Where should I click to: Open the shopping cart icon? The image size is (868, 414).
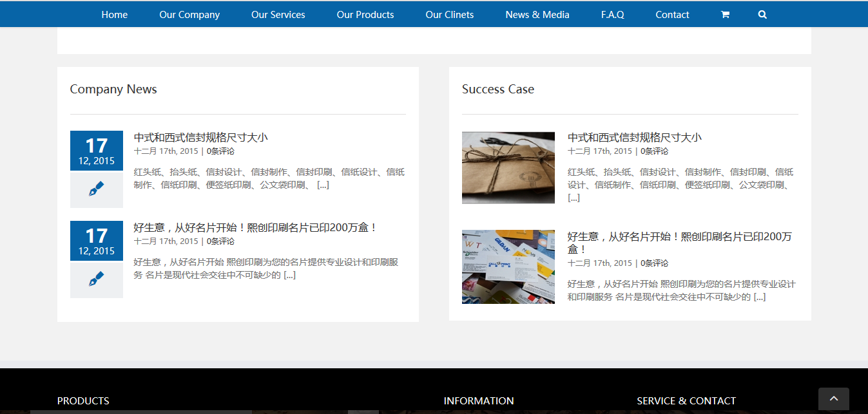pyautogui.click(x=725, y=15)
